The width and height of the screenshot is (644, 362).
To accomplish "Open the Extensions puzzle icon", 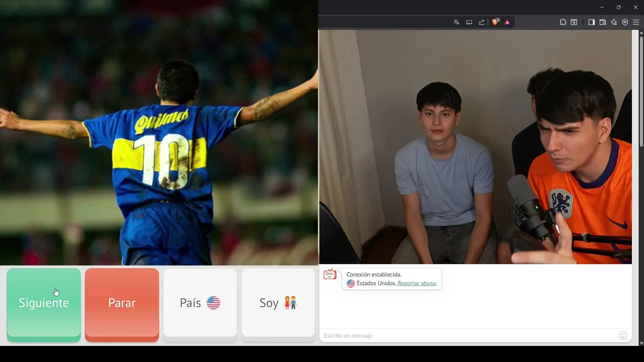I will pyautogui.click(x=563, y=22).
